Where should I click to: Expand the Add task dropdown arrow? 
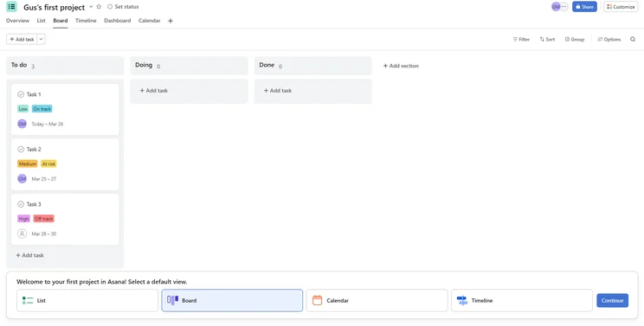(x=41, y=40)
